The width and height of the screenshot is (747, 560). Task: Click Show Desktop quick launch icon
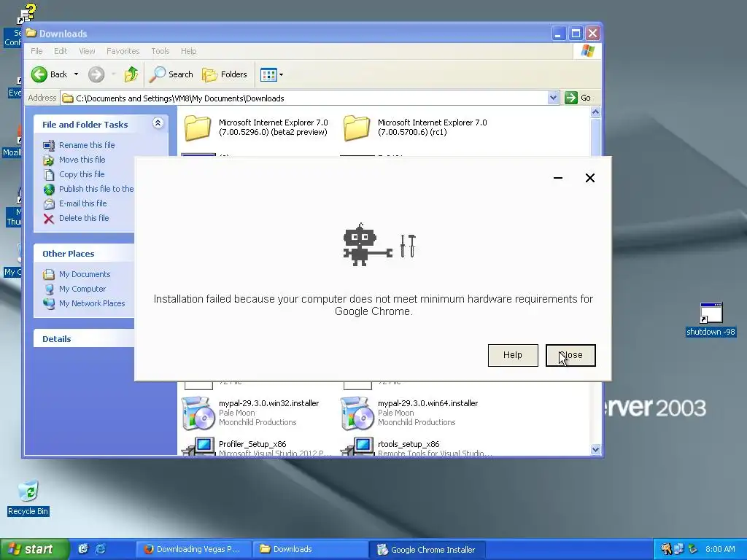coord(83,549)
